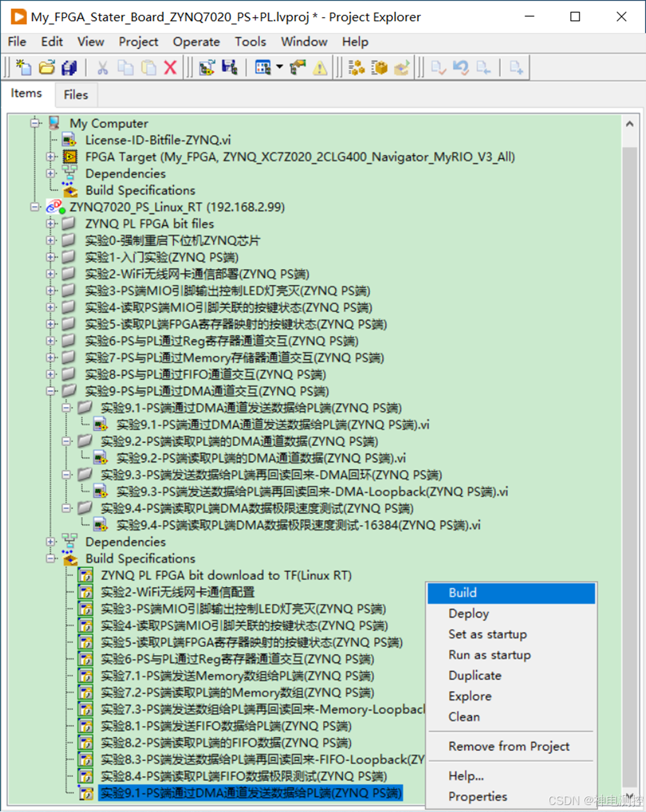Image resolution: width=646 pixels, height=812 pixels.
Task: Select Remove from Project
Action: pyautogui.click(x=511, y=746)
